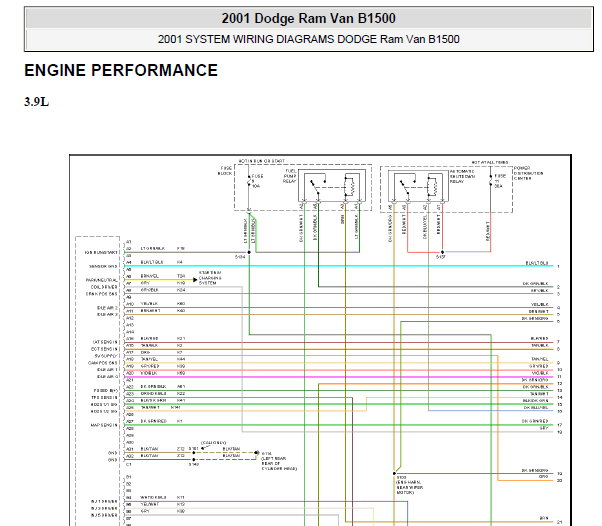Screen dimensions: 602x526
Task: Click the '2001 SYSTEM WIRING DIAGRAMS DODGE Ram Van B1500' subtitle
Action: pyautogui.click(x=308, y=39)
